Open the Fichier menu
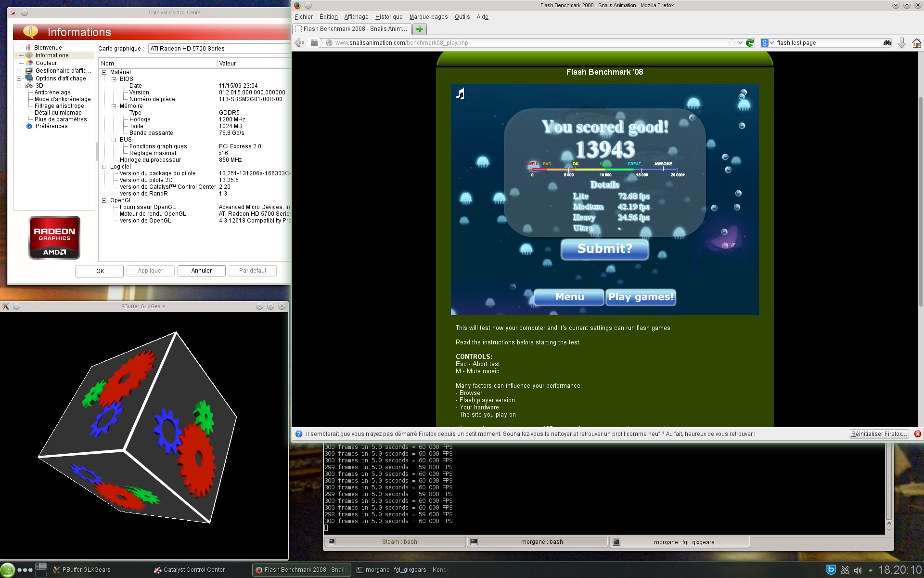 304,17
